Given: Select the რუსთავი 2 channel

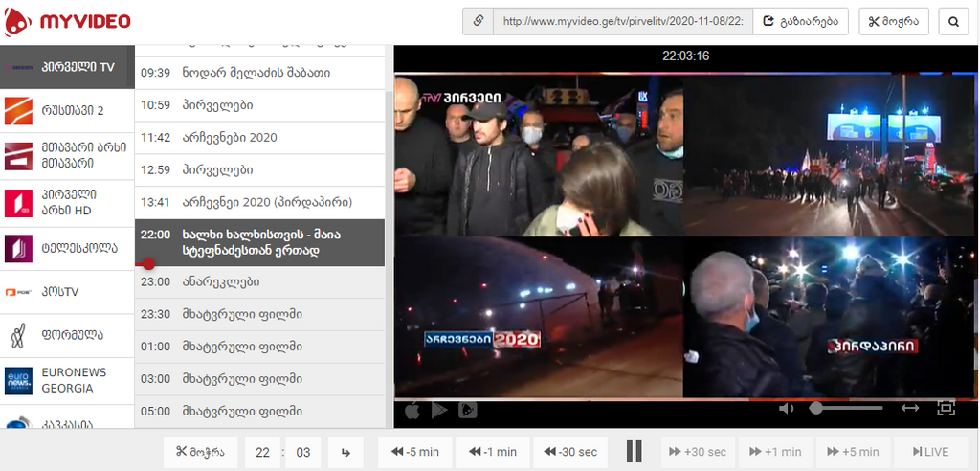Looking at the screenshot, I should click(x=68, y=111).
